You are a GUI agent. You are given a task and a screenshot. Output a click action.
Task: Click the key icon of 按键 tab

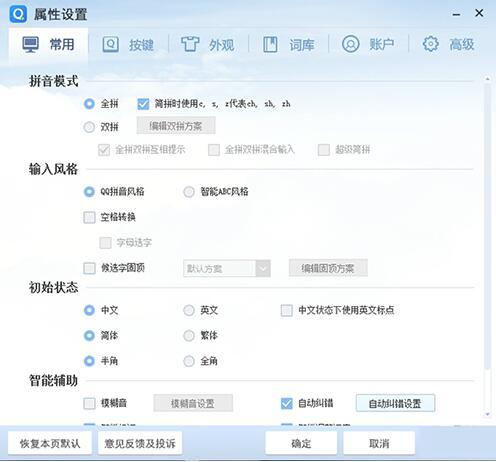point(110,44)
